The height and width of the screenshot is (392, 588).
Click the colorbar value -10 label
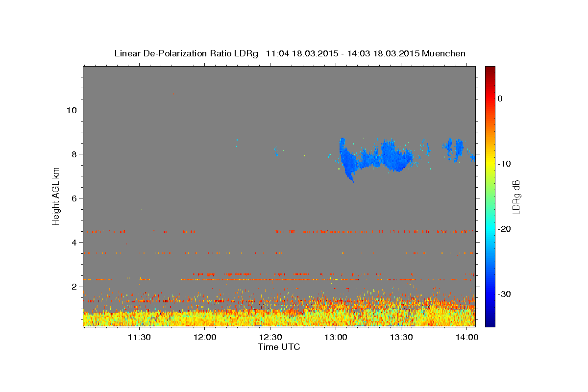(x=504, y=164)
